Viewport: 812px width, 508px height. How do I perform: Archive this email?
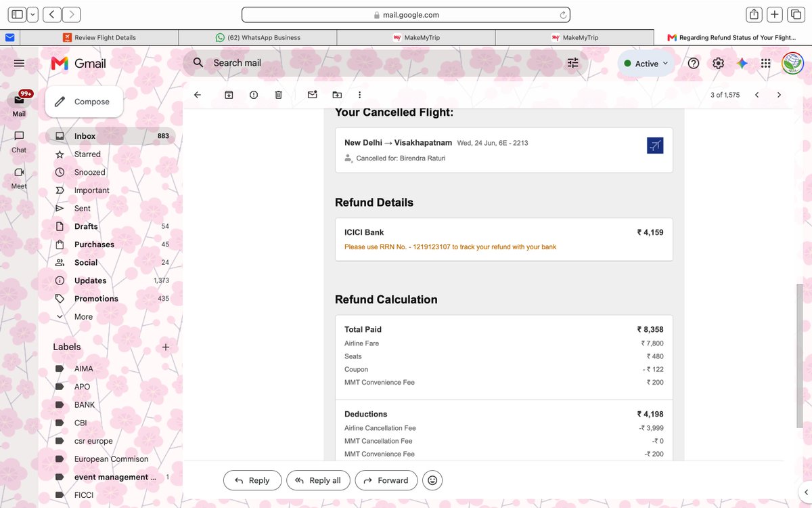tap(229, 95)
